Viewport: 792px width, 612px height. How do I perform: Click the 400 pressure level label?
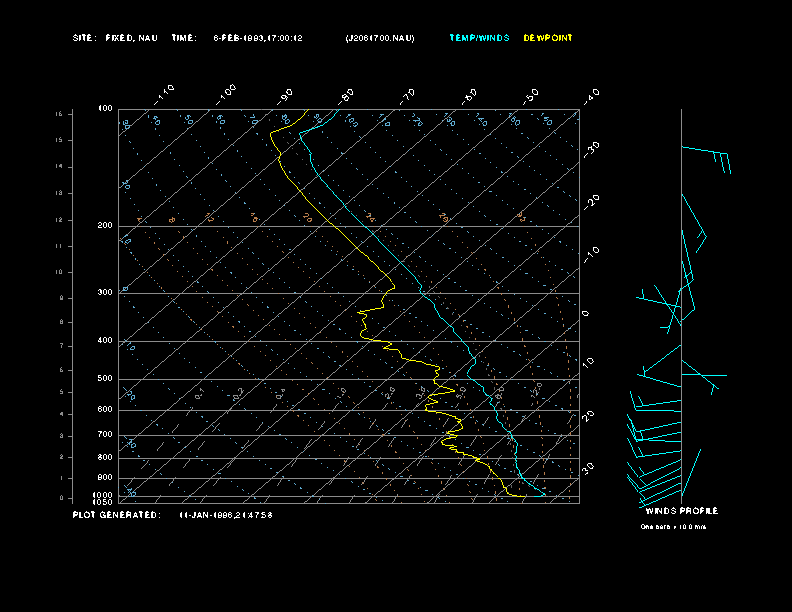(x=105, y=340)
